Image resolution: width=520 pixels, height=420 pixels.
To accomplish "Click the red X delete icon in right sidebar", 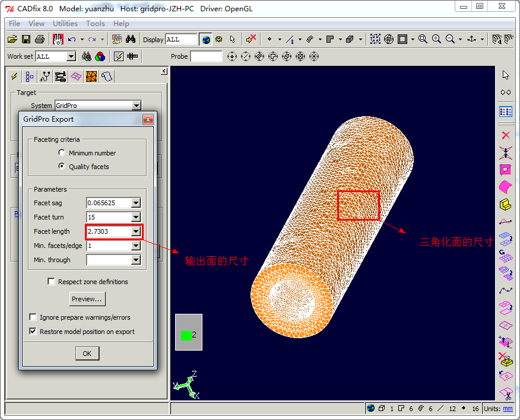I will pyautogui.click(x=505, y=135).
